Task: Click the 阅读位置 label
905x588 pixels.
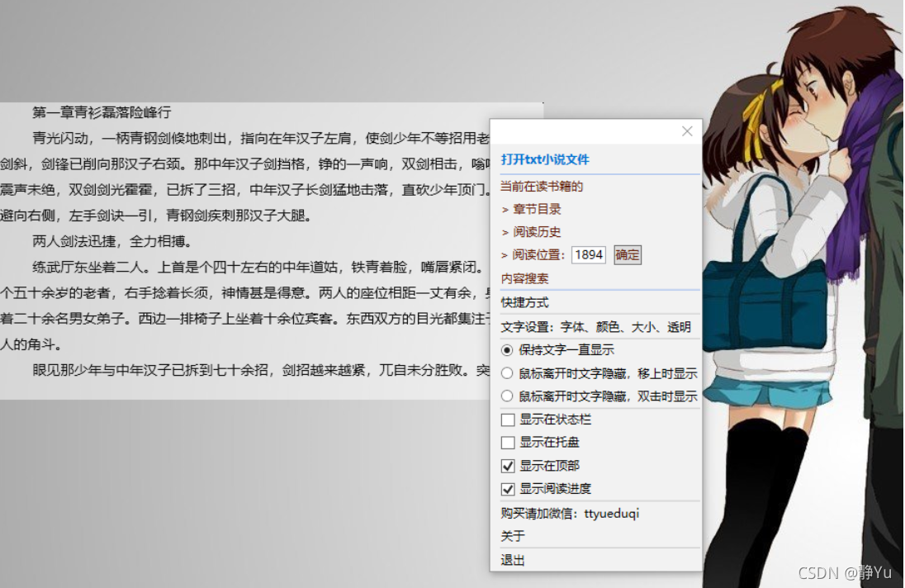Action: point(538,254)
